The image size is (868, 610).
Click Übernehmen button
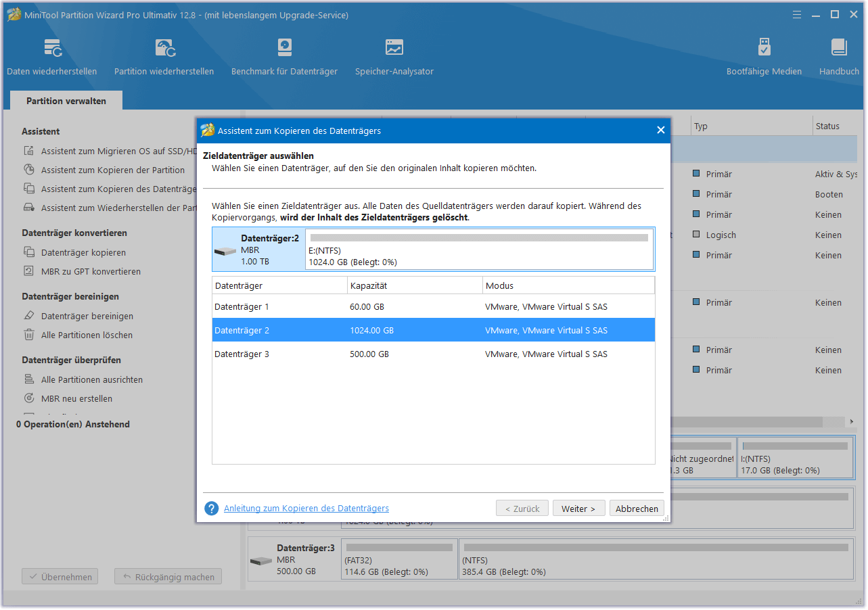[x=60, y=577]
